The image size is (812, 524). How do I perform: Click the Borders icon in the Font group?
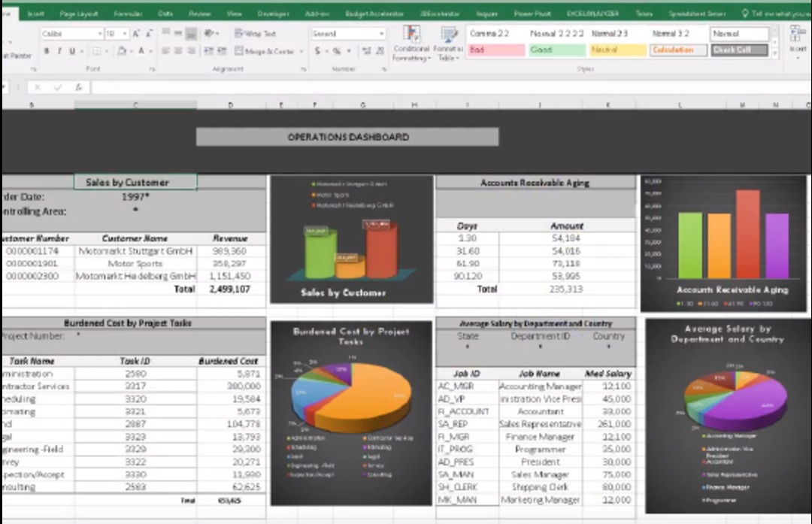97,51
